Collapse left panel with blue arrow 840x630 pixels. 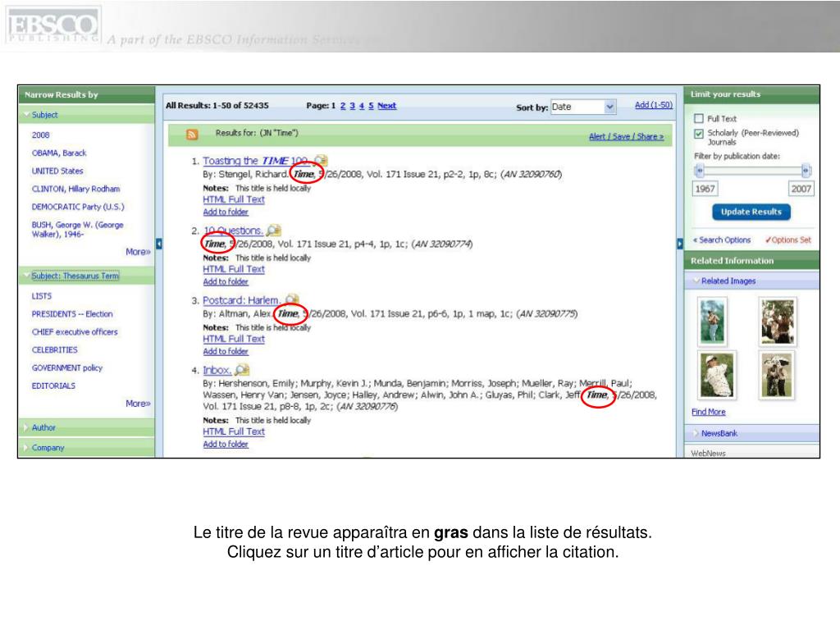[x=158, y=244]
